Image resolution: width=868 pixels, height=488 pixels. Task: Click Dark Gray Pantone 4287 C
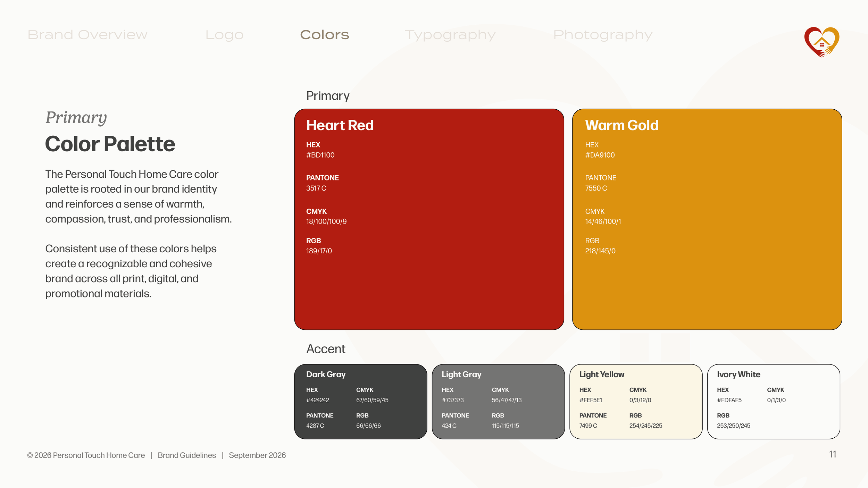tap(315, 426)
